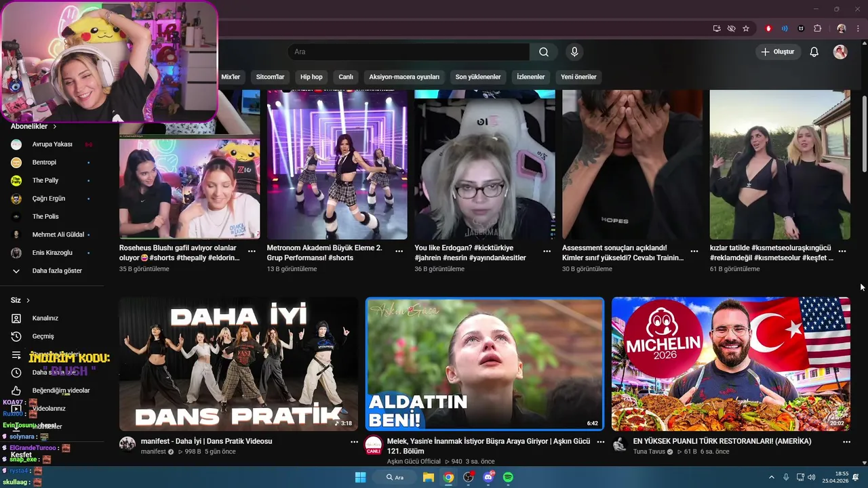Screen dimensions: 868x488
Task: Select the Canlı filter chip
Action: click(346, 77)
